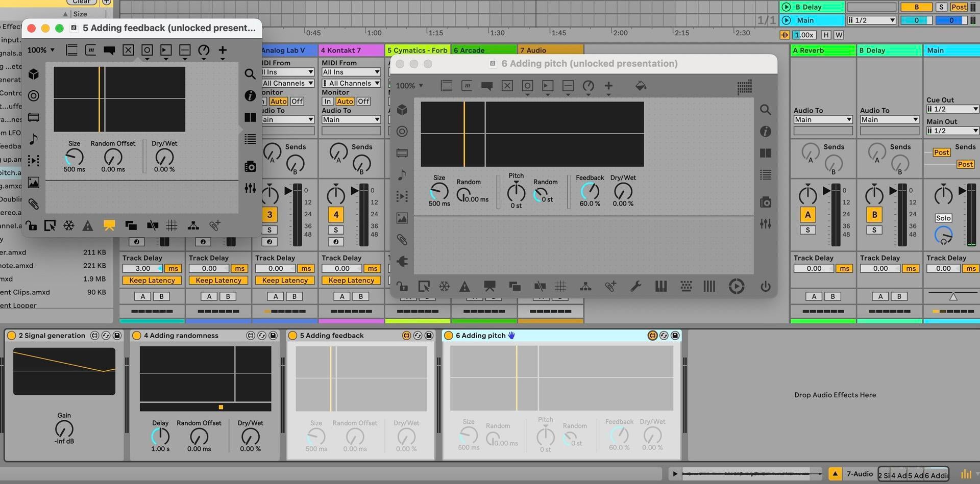Open the format palette paint bucket icon
Viewport: 980px width, 484px height.
coord(641,86)
